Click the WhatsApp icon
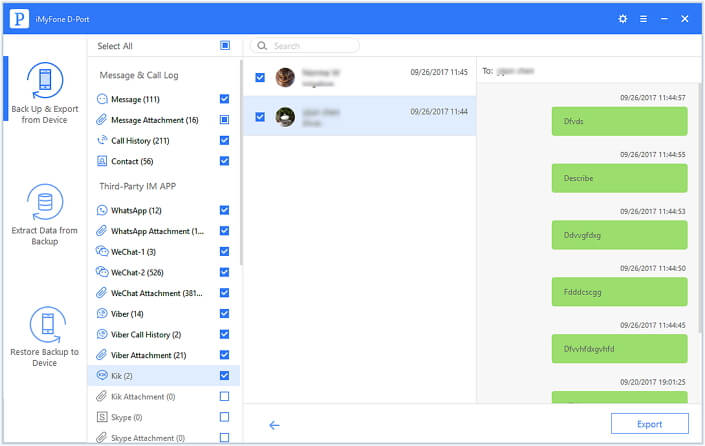The height and width of the screenshot is (446, 705). pos(102,210)
